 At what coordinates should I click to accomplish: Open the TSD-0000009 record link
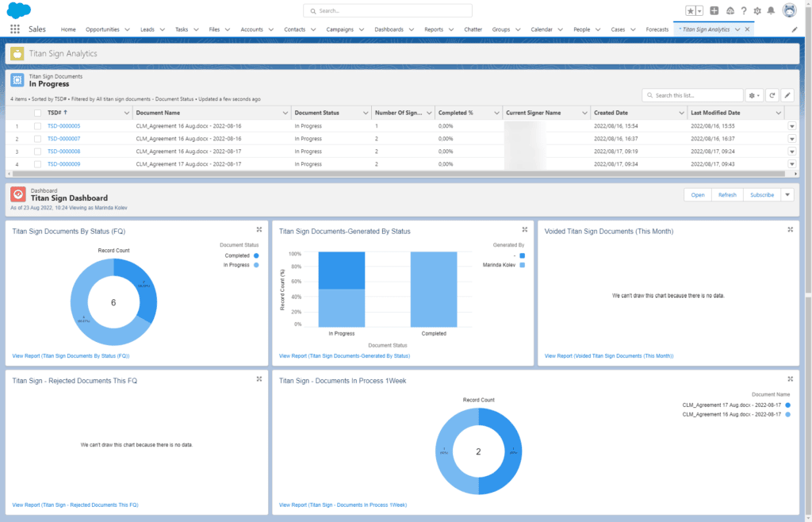pos(63,164)
